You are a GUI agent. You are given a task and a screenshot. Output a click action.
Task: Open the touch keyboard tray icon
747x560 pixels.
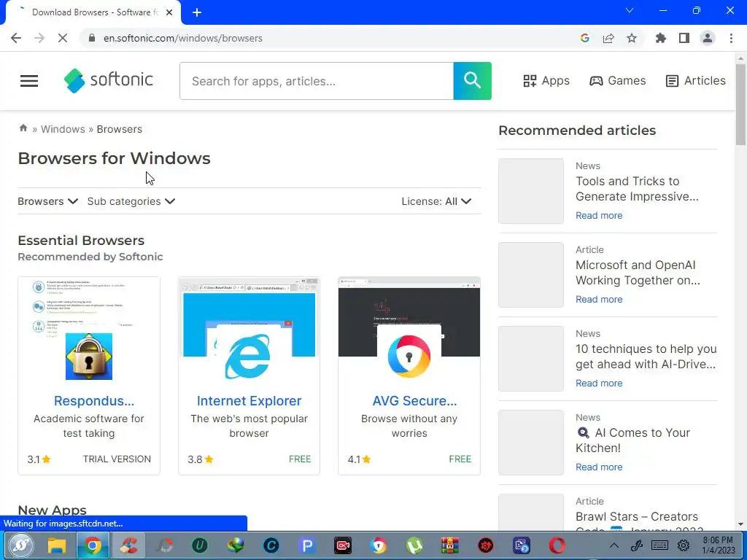click(x=659, y=545)
